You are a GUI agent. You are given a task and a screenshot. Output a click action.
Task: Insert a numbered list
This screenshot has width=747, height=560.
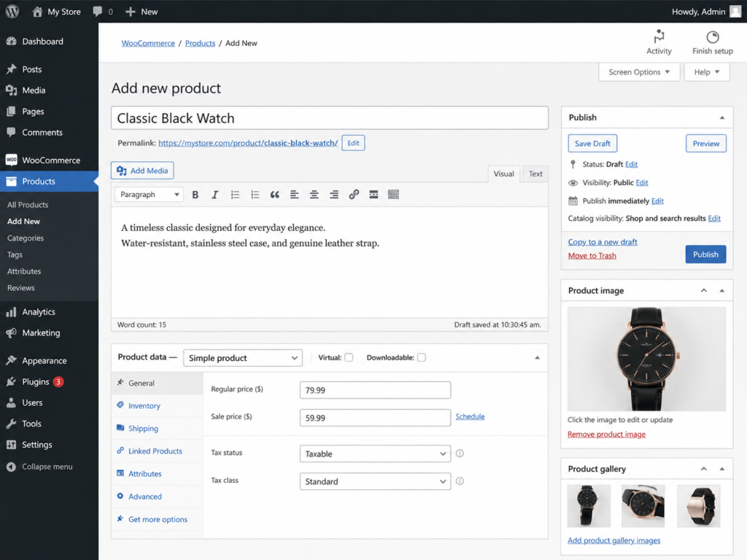(x=255, y=194)
